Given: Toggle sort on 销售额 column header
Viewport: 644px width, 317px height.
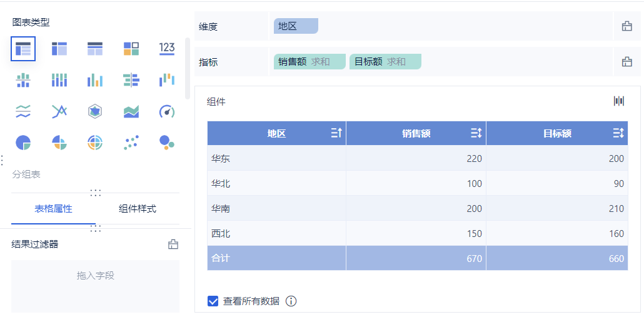Looking at the screenshot, I should pyautogui.click(x=476, y=133).
